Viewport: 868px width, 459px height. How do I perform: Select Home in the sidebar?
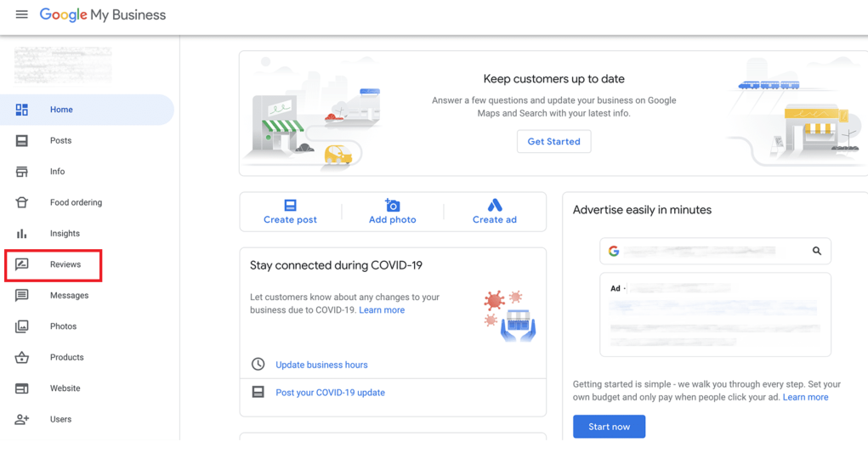(x=61, y=110)
